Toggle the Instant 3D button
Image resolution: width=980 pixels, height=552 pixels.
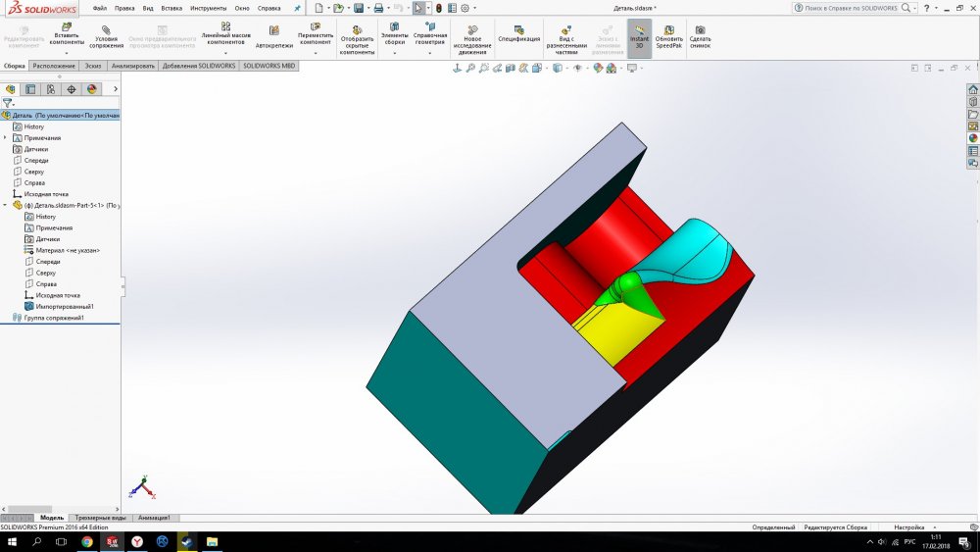pyautogui.click(x=639, y=39)
